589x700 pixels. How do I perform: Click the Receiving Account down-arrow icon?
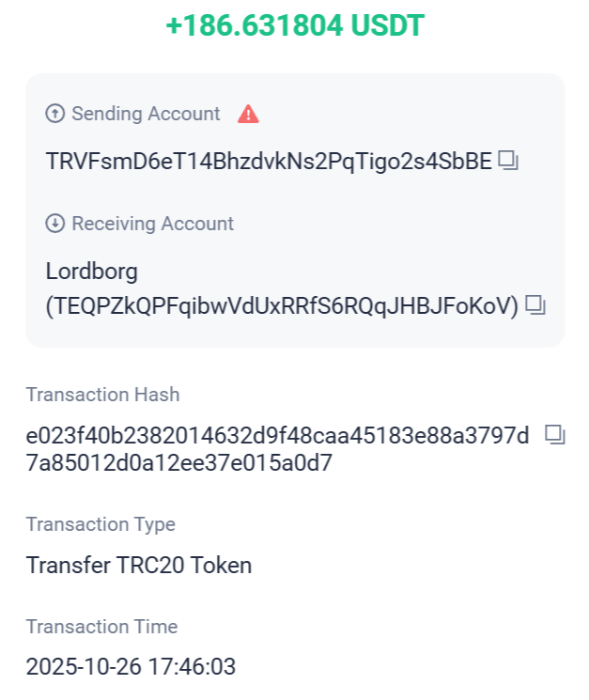(x=55, y=224)
